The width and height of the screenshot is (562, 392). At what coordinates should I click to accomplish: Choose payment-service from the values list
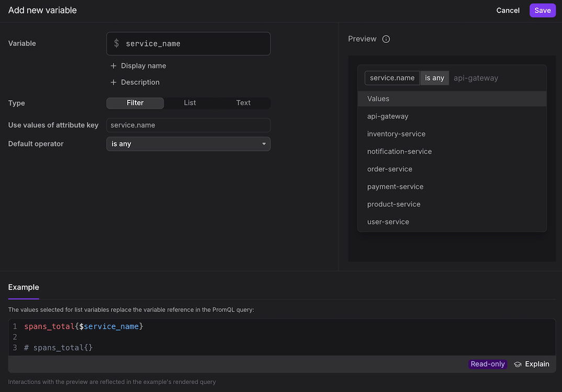[395, 187]
